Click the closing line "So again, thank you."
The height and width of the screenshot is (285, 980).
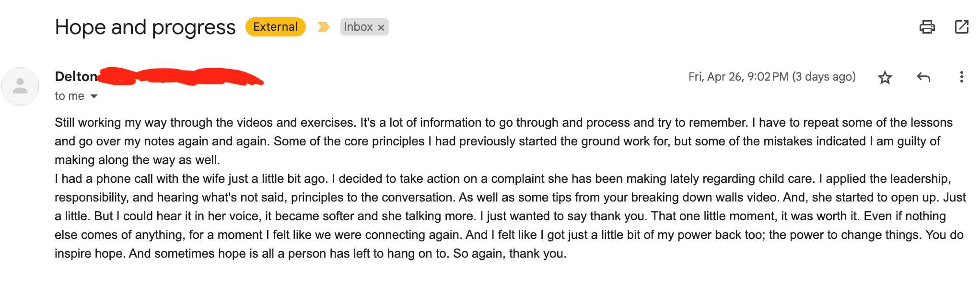pos(510,253)
